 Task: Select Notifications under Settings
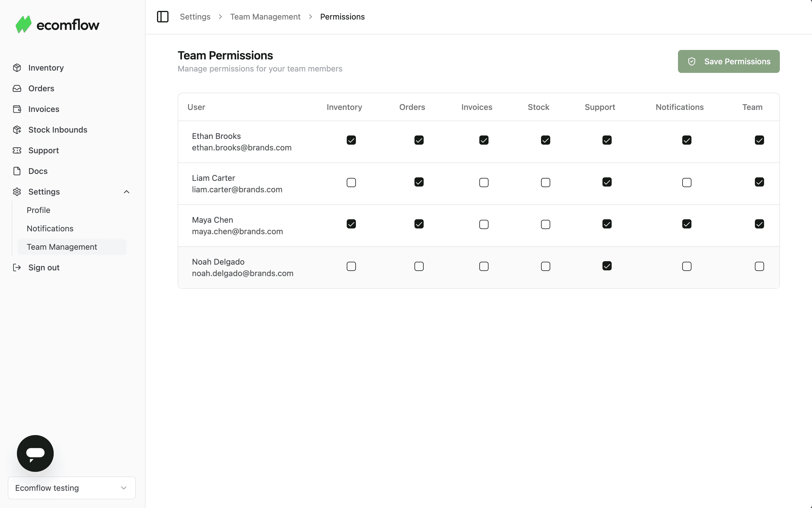point(50,228)
